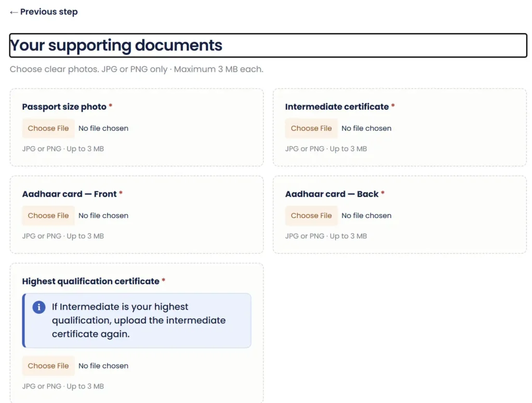Choose File for Passport size photo

48,128
